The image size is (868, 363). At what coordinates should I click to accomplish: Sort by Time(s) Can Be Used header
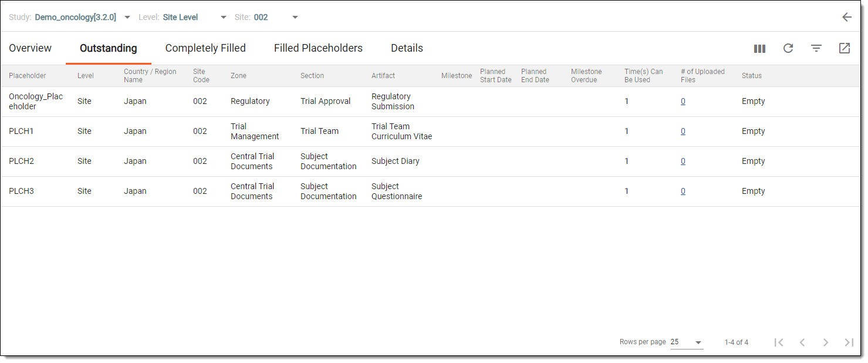coord(644,76)
